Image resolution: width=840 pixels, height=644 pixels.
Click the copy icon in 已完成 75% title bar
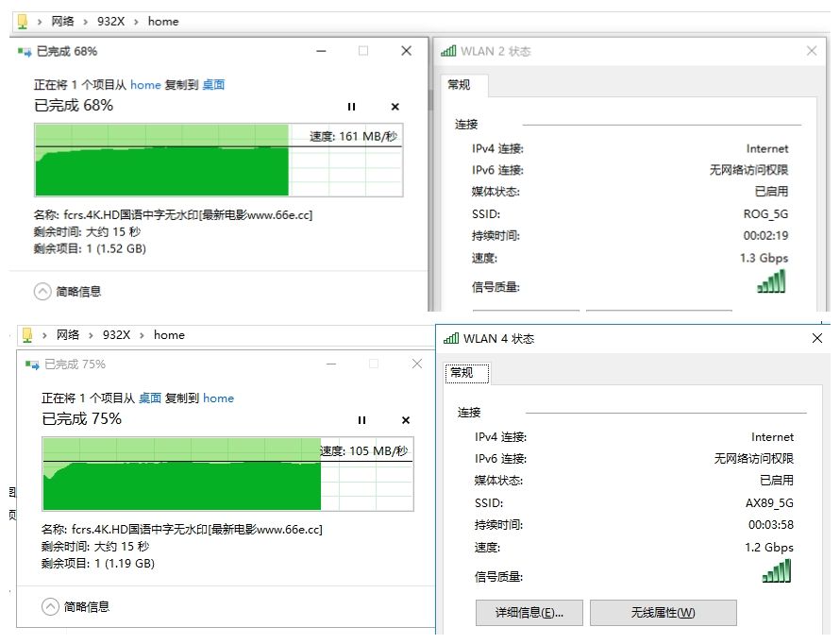point(32,364)
